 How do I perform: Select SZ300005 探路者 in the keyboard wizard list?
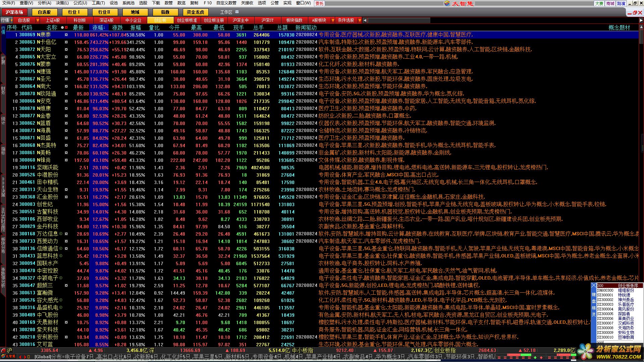(620, 314)
